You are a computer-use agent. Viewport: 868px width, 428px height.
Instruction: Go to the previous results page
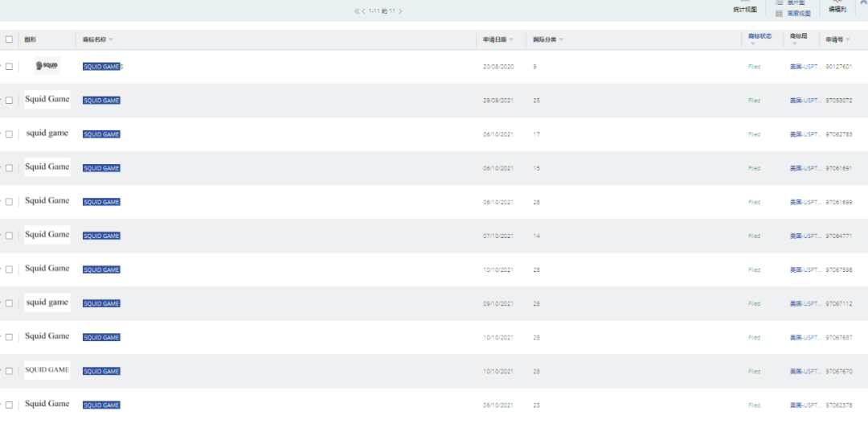tap(364, 11)
